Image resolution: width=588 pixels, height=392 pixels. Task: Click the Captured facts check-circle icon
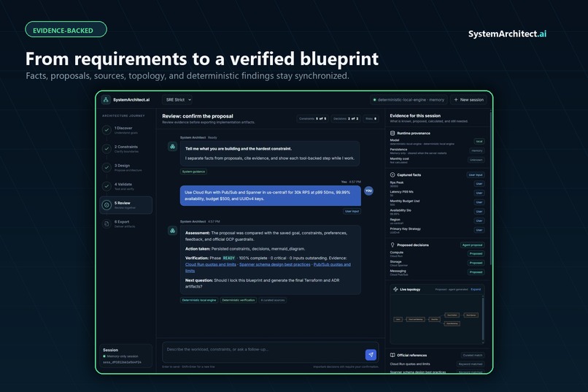[392, 174]
